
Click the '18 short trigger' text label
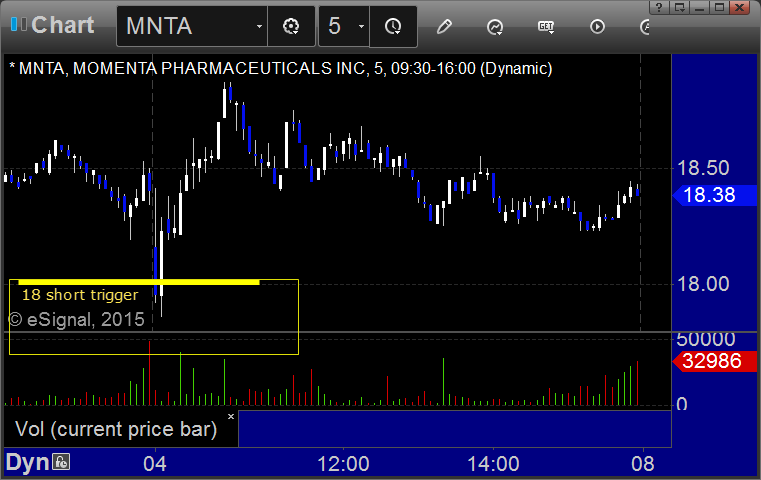click(x=80, y=295)
